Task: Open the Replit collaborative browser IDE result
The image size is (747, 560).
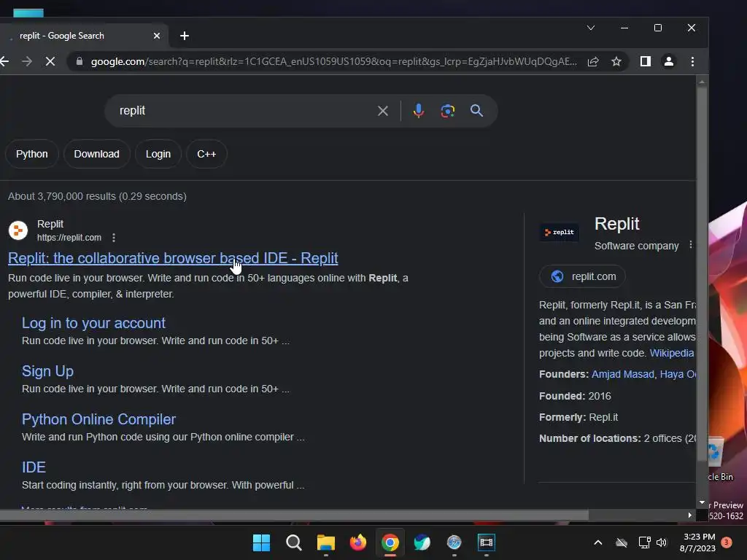Action: 173,258
